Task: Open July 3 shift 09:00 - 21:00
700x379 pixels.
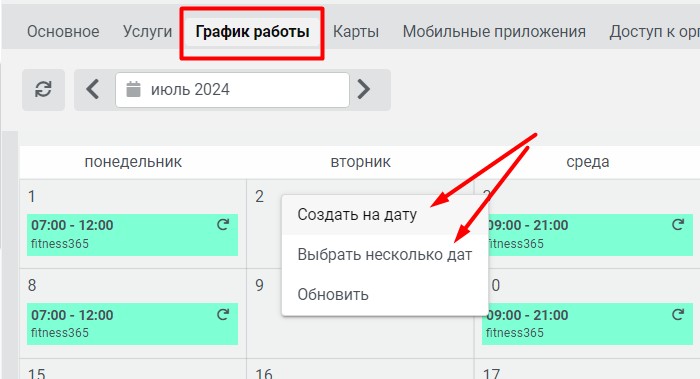Action: (x=591, y=235)
